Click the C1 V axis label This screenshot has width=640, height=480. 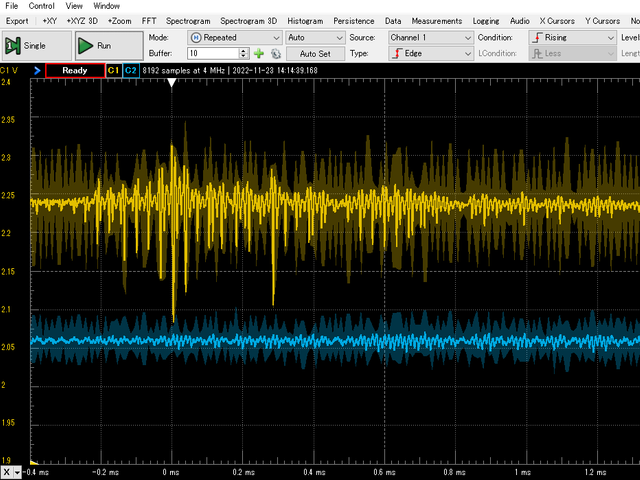click(9, 70)
